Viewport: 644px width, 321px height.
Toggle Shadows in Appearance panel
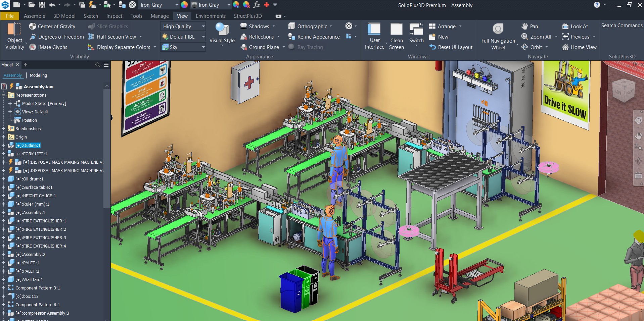(255, 26)
